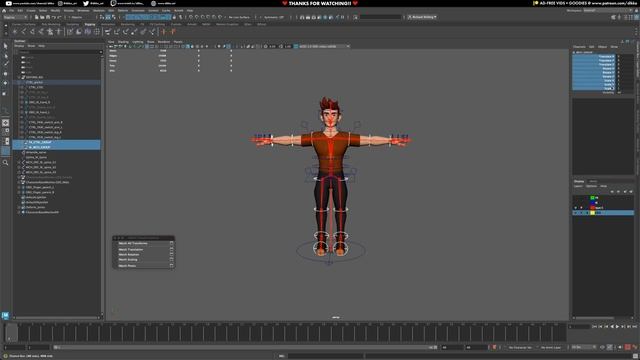
Task: Choose the Move tool in the toolbox
Action: 5,74
